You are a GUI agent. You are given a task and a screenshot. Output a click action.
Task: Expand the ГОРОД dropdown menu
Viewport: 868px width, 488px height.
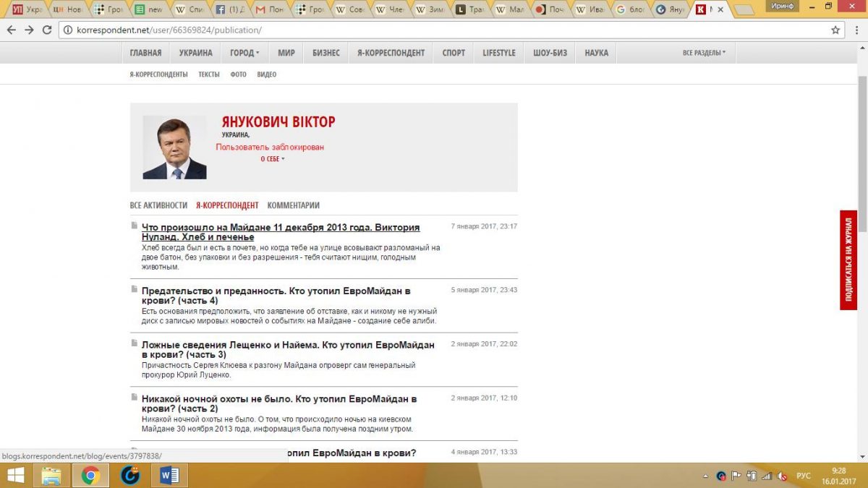[244, 53]
